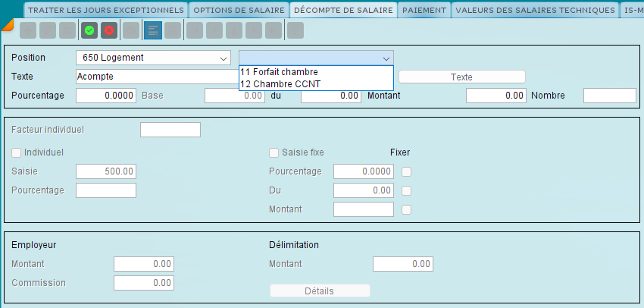644x308 pixels.
Task: Check the Fixer box beside Du
Action: 406,191
